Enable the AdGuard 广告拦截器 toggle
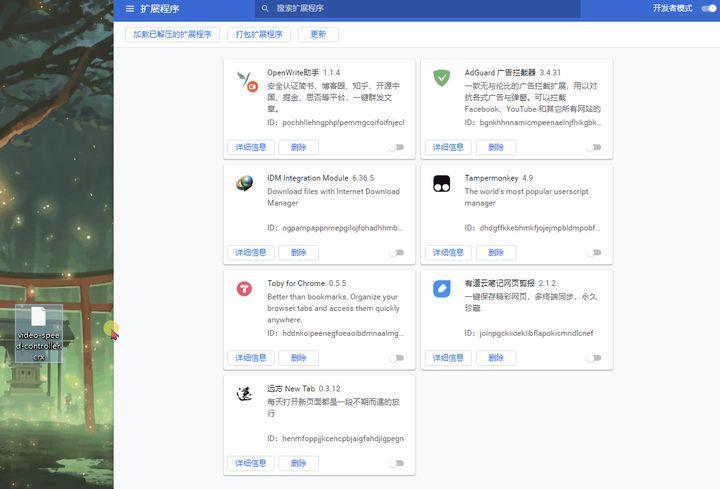This screenshot has height=489, width=720. click(x=594, y=147)
